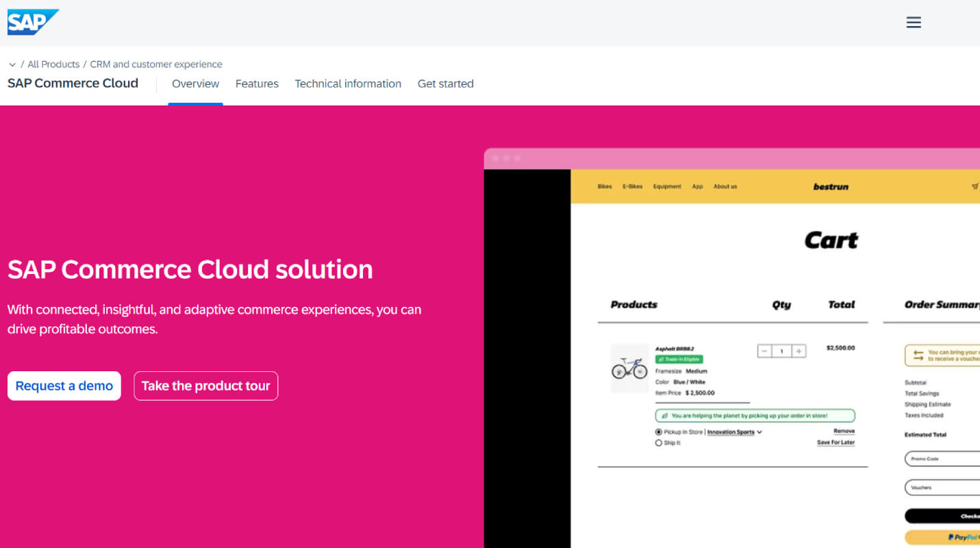Click the Asphalt product name

click(x=675, y=349)
